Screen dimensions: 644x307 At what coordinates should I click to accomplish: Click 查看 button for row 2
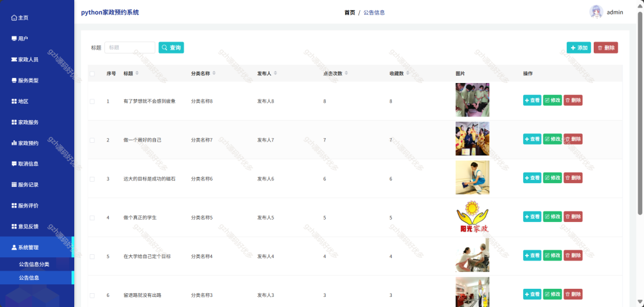pyautogui.click(x=532, y=139)
